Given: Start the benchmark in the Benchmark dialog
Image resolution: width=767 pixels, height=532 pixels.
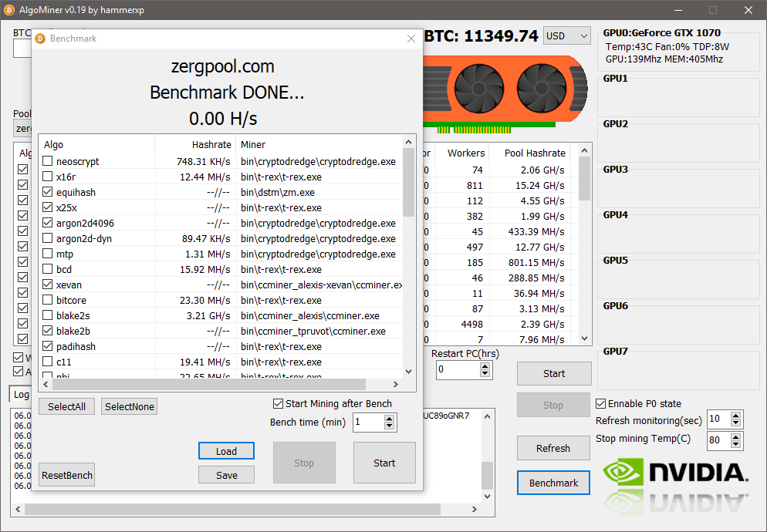Looking at the screenshot, I should click(384, 463).
